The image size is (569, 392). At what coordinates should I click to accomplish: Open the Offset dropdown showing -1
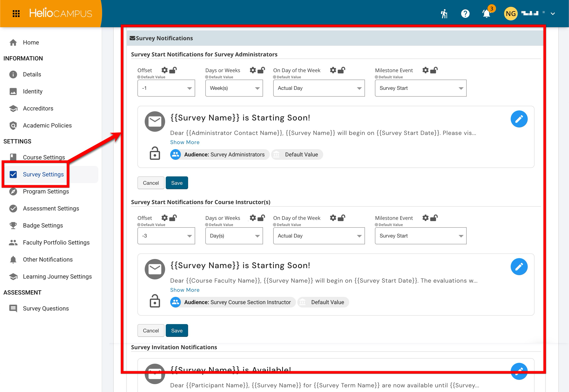166,88
